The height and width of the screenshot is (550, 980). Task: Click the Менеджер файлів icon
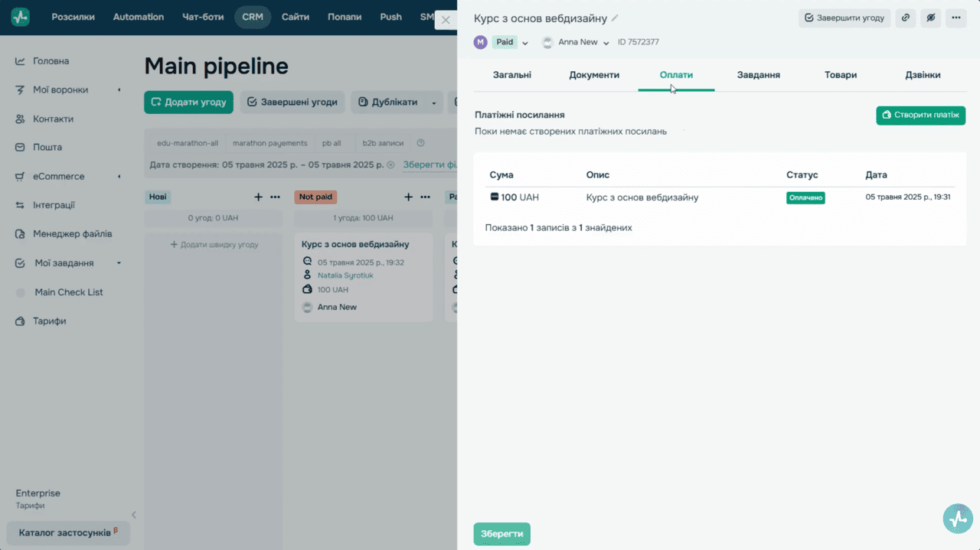pos(21,234)
